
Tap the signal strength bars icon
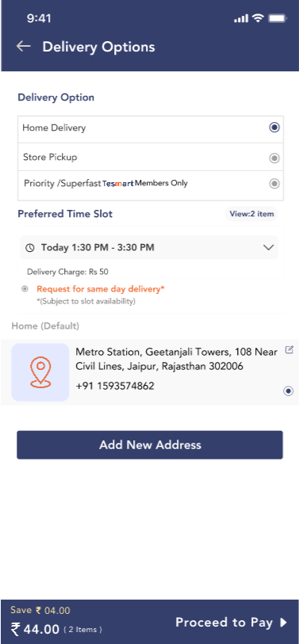241,18
